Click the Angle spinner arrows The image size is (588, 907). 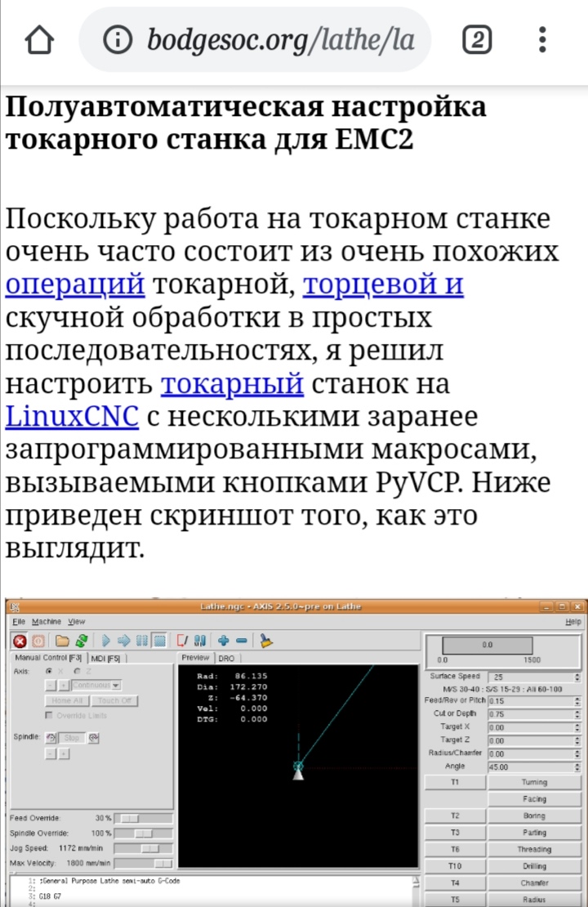tap(577, 767)
